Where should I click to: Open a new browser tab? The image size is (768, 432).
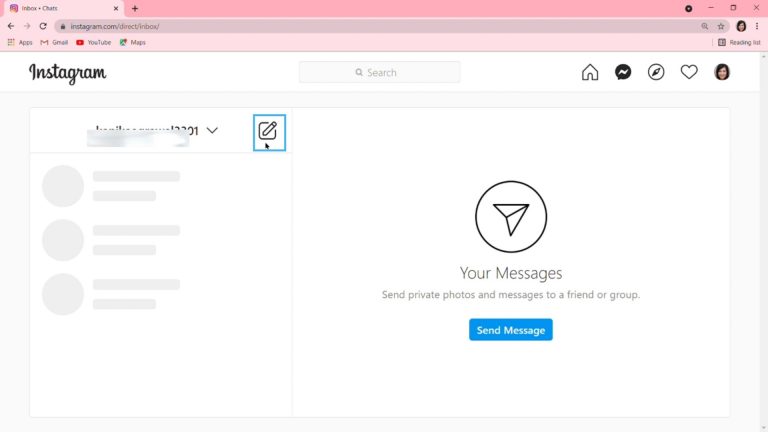click(135, 8)
